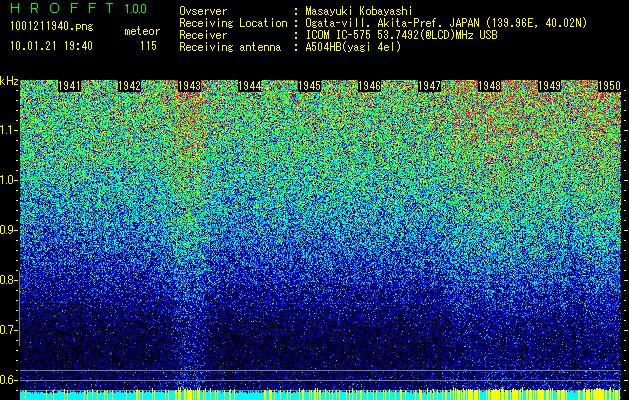Click the date stamp 10.01.21 19:40

(51, 46)
